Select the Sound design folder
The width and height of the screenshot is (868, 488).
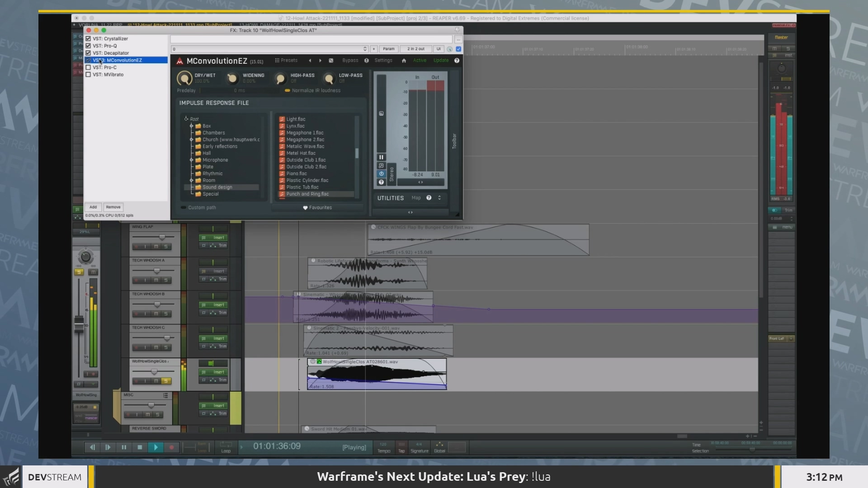(x=222, y=187)
